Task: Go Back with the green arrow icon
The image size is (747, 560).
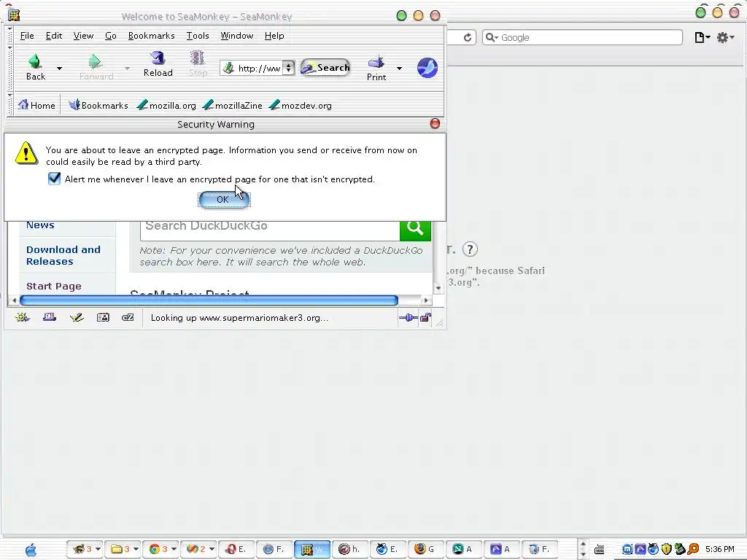Action: tap(35, 66)
